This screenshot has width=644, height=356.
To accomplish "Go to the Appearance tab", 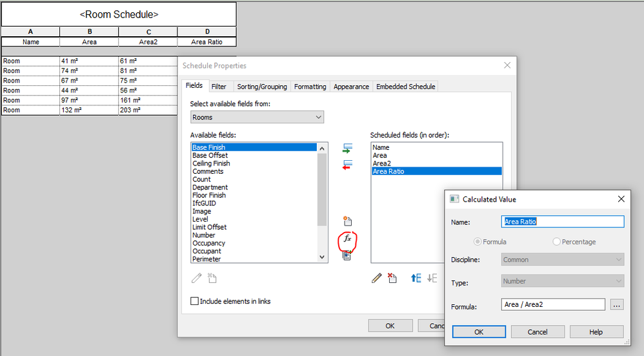I will pyautogui.click(x=351, y=87).
